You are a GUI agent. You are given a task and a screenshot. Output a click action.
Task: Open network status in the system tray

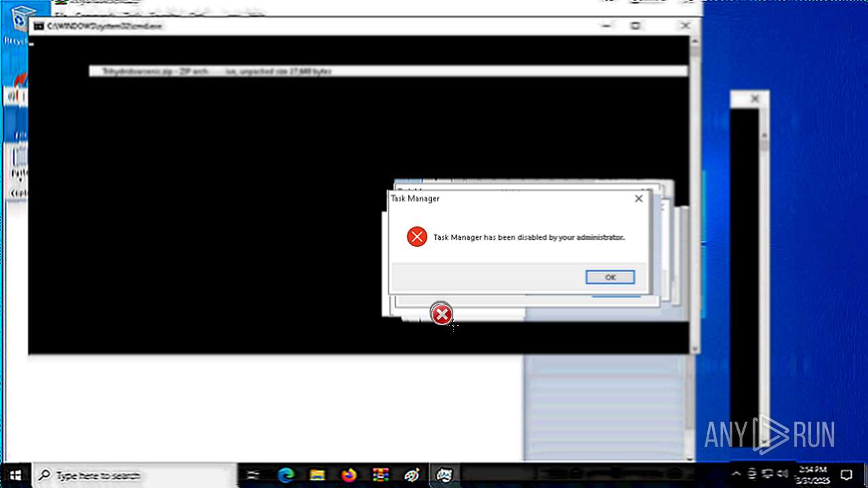(x=768, y=474)
